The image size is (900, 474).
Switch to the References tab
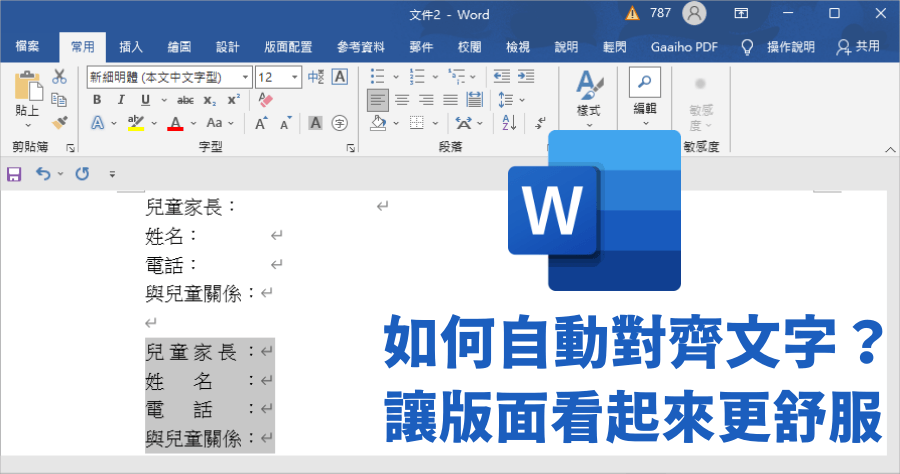(360, 46)
